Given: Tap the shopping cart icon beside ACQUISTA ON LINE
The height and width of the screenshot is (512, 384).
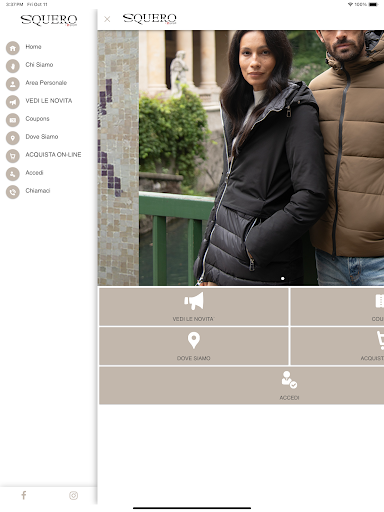Looking at the screenshot, I should 13,156.
